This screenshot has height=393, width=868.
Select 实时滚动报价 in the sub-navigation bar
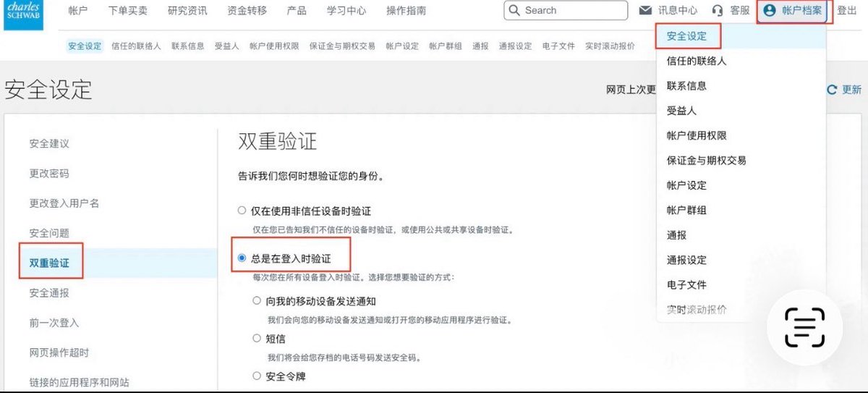coord(610,46)
